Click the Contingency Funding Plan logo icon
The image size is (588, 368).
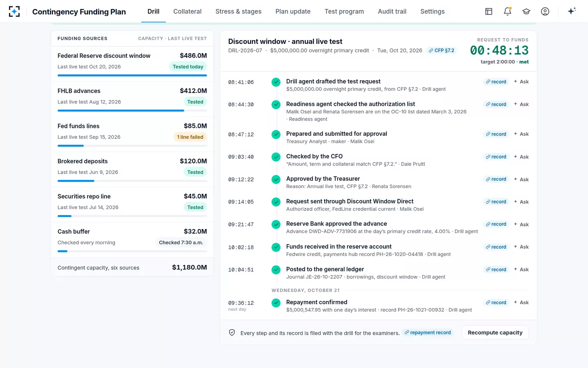14,11
